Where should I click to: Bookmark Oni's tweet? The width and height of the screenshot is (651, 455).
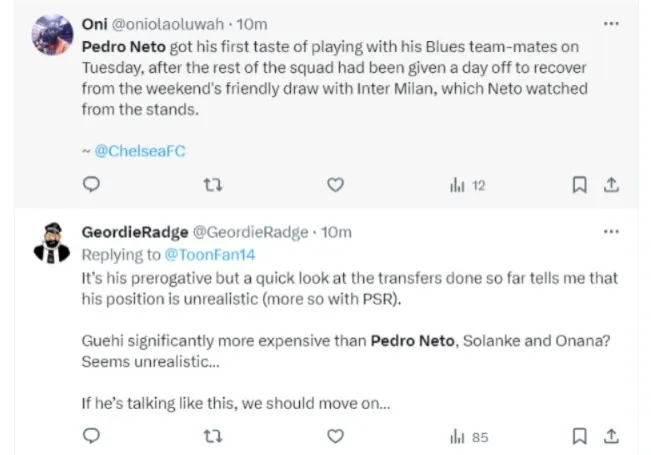click(578, 184)
